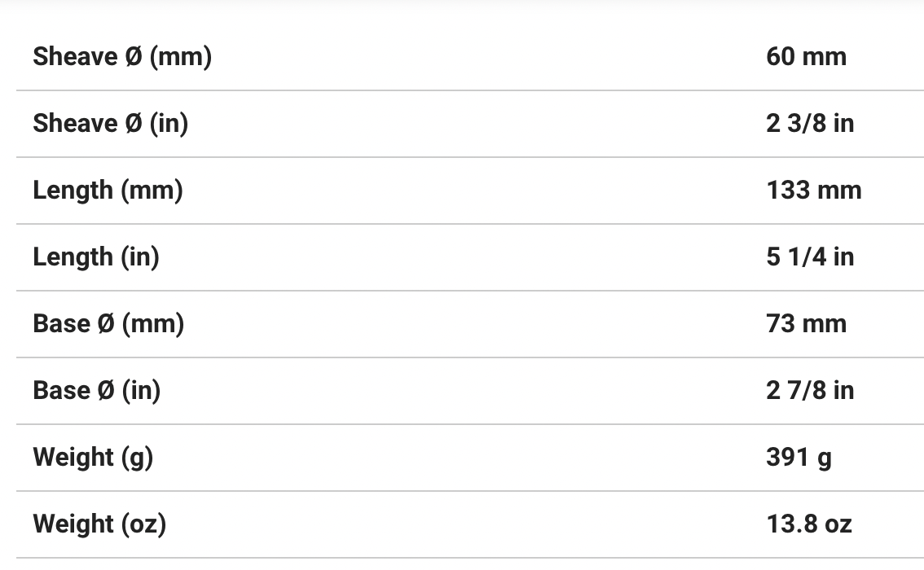This screenshot has width=924, height=570.
Task: Click the Weight (g) label
Action: click(93, 458)
